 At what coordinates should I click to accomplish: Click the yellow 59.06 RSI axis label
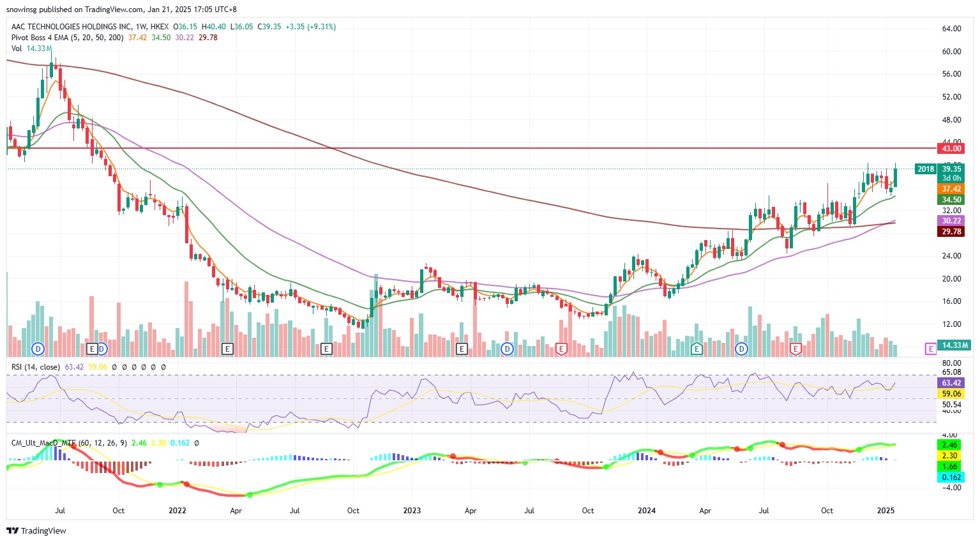(x=951, y=394)
